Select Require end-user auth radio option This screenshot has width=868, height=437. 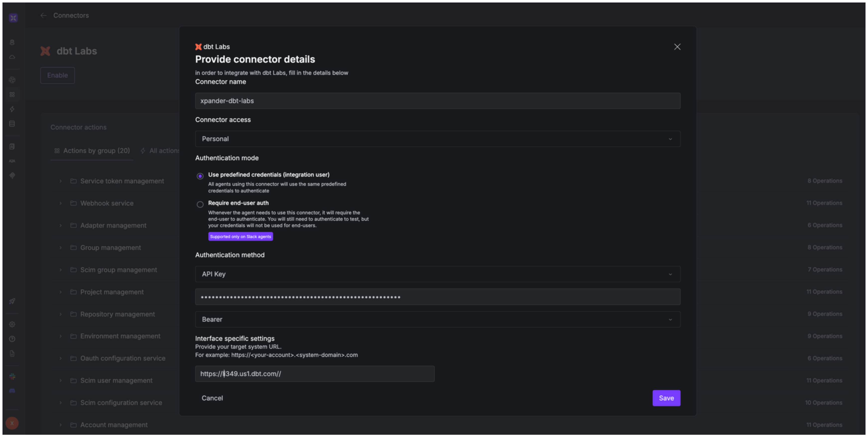(x=200, y=204)
